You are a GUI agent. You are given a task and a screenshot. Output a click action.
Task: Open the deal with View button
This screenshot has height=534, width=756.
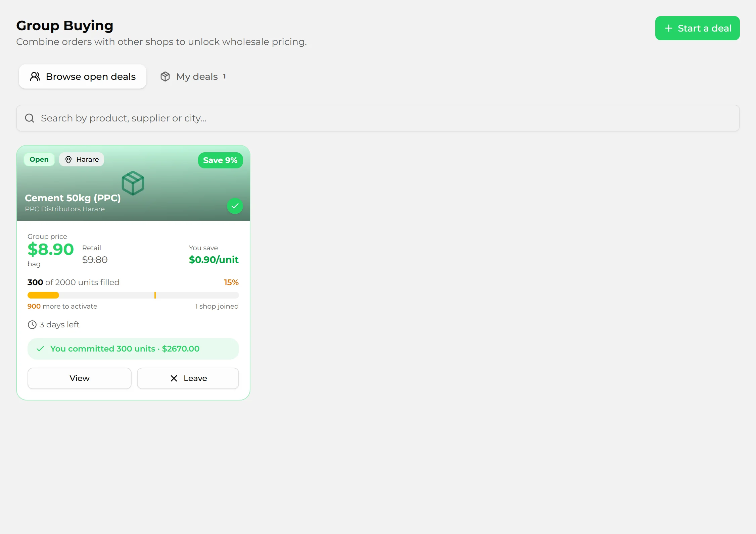80,378
